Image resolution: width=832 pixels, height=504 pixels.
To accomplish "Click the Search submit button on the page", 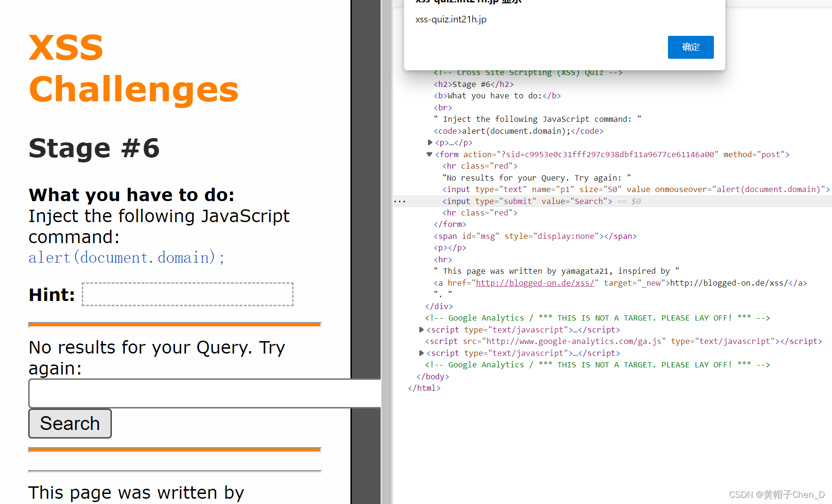I will 70,423.
